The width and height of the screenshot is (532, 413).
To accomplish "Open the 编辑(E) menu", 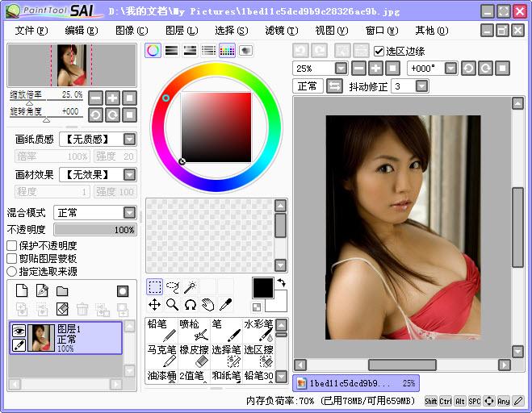I will (82, 31).
